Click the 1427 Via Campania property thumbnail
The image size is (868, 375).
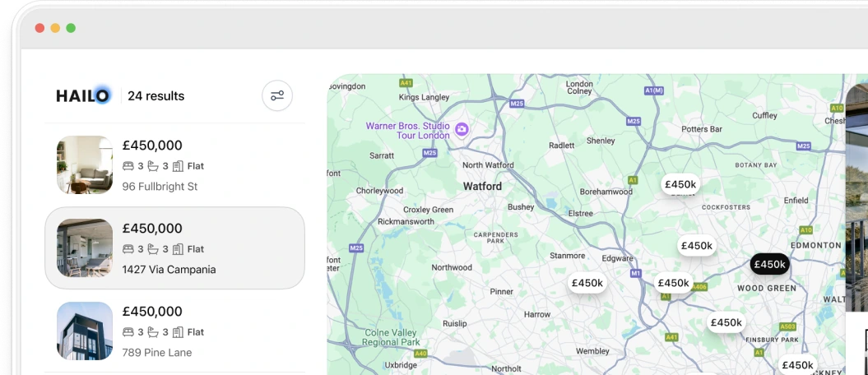coord(85,248)
